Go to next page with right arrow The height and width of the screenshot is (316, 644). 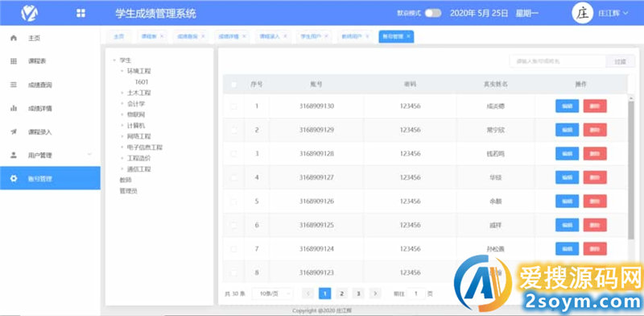(375, 293)
